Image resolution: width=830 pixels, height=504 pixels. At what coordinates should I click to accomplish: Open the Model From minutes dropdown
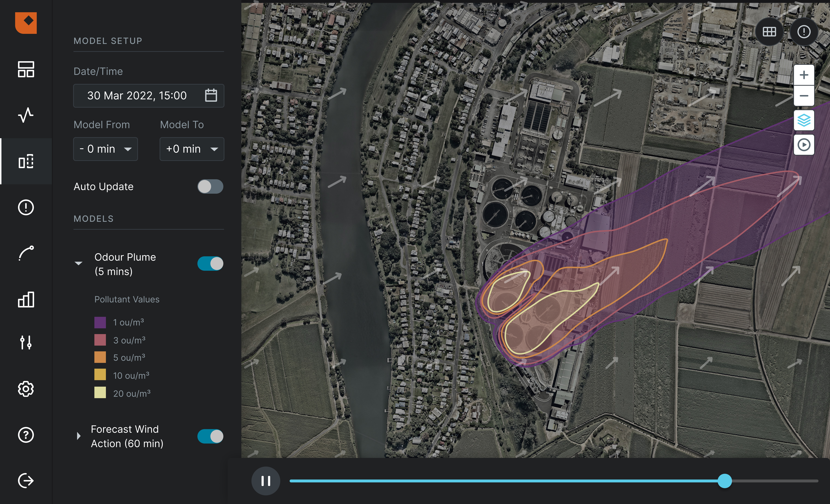point(105,149)
